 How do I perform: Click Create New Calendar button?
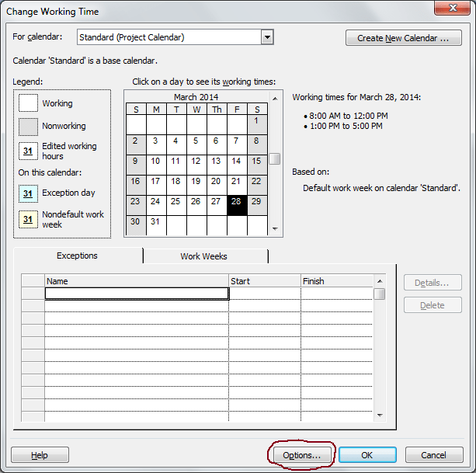[x=404, y=38]
